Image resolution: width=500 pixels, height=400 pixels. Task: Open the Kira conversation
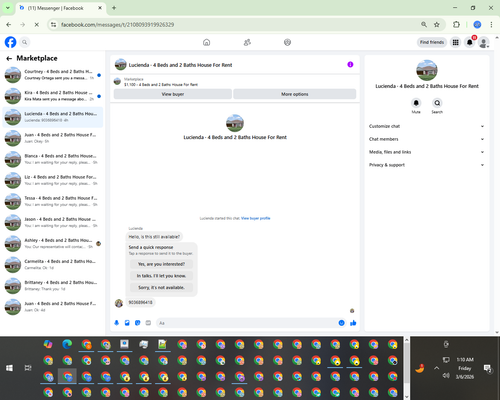(x=53, y=96)
